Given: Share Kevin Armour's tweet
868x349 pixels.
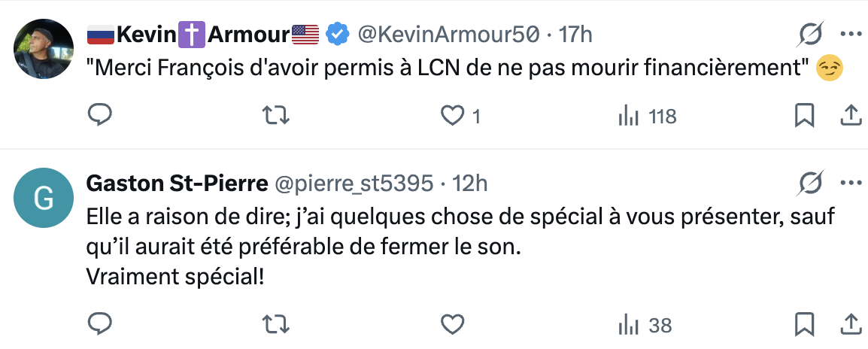Looking at the screenshot, I should [x=850, y=115].
